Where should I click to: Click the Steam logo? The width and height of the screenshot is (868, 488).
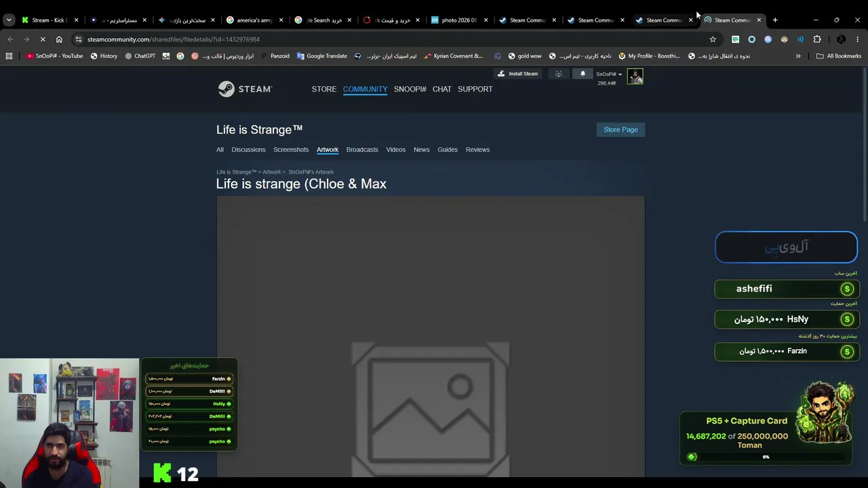(x=245, y=89)
